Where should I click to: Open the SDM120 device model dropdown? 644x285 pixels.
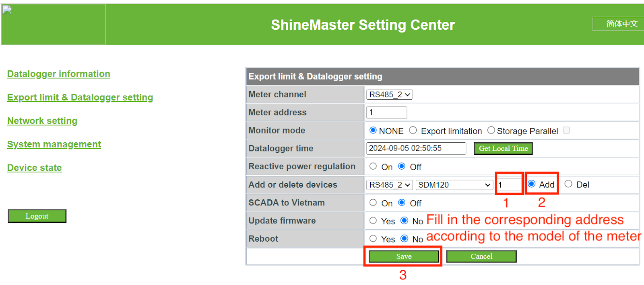(454, 185)
